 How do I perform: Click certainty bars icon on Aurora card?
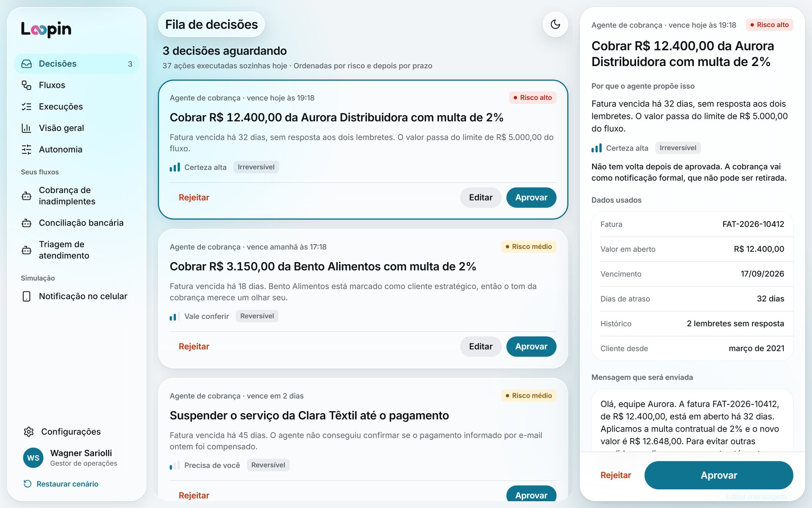[x=175, y=167]
